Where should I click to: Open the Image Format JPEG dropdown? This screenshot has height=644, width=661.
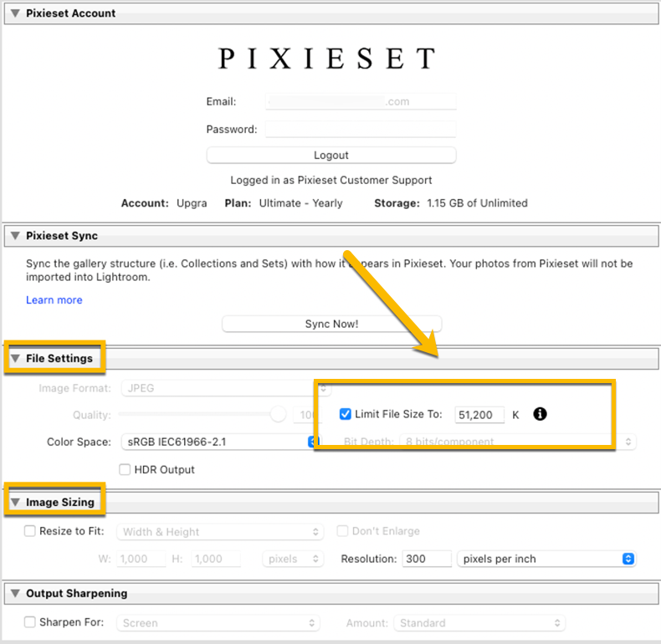tap(226, 388)
